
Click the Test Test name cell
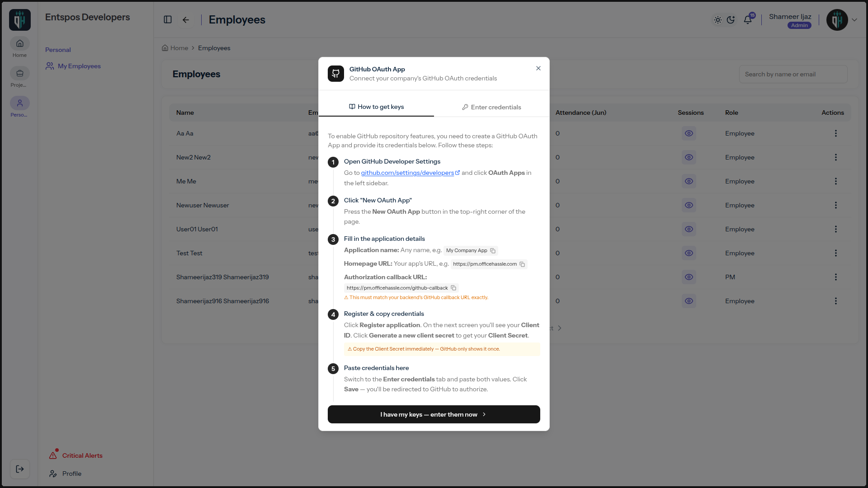pos(189,253)
